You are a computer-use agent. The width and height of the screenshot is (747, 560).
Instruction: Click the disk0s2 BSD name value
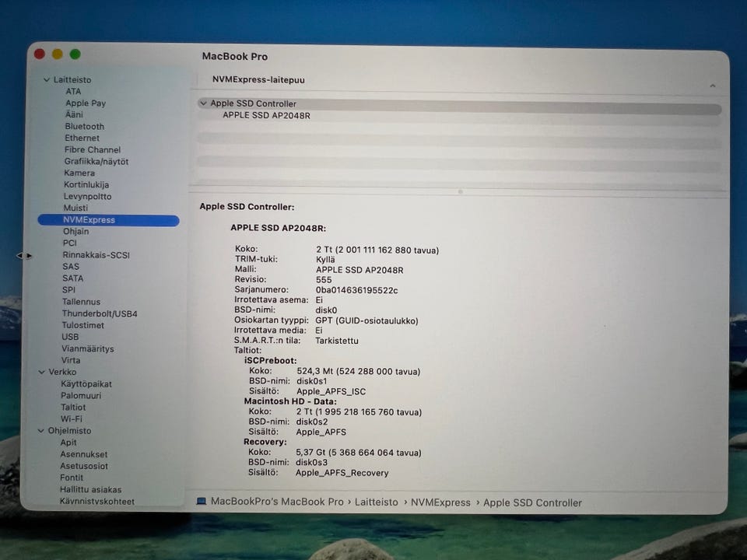[x=311, y=422]
